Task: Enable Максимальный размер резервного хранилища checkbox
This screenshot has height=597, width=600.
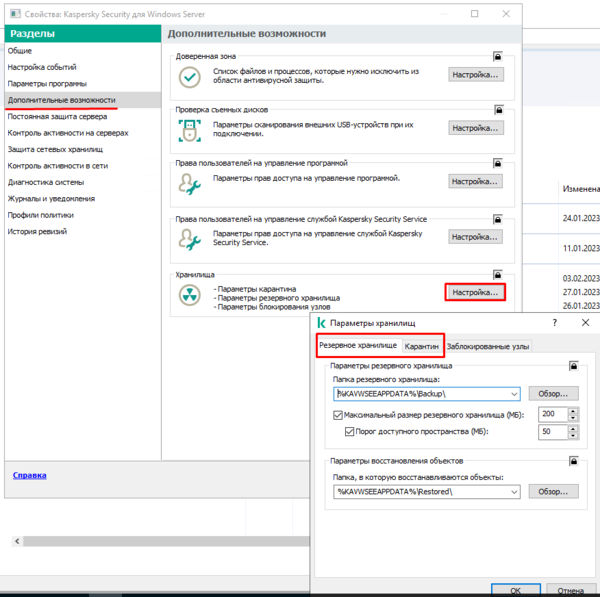Action: (338, 415)
